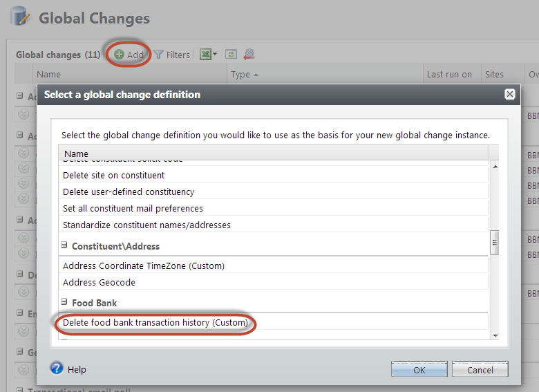This screenshot has height=392, width=539.
Task: Collapse the Constituent\Address group
Action: pyautogui.click(x=64, y=245)
